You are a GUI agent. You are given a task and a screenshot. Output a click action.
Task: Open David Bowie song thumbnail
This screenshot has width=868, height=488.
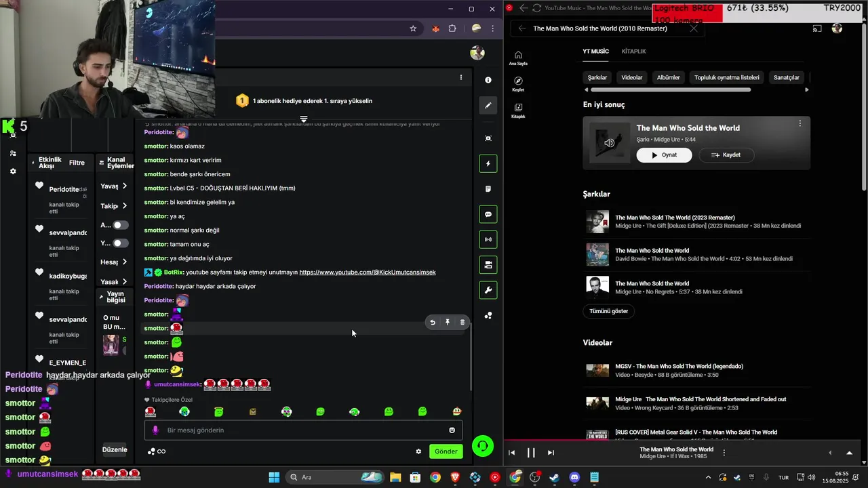pyautogui.click(x=597, y=254)
